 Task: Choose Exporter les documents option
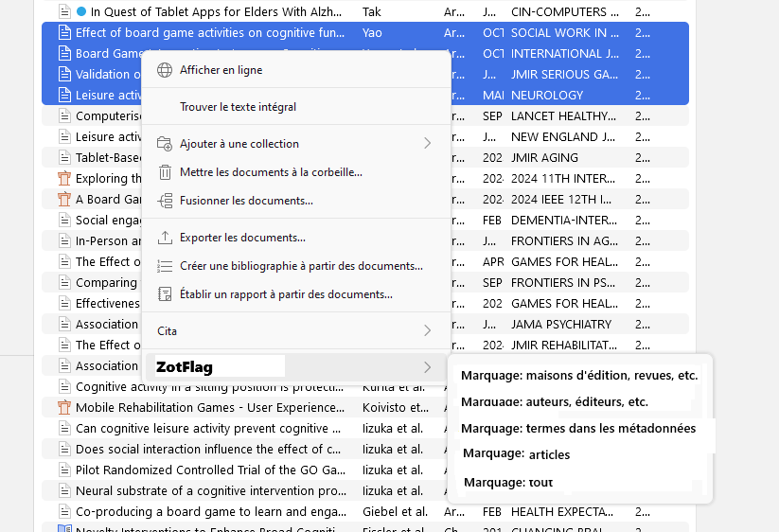[296, 238]
